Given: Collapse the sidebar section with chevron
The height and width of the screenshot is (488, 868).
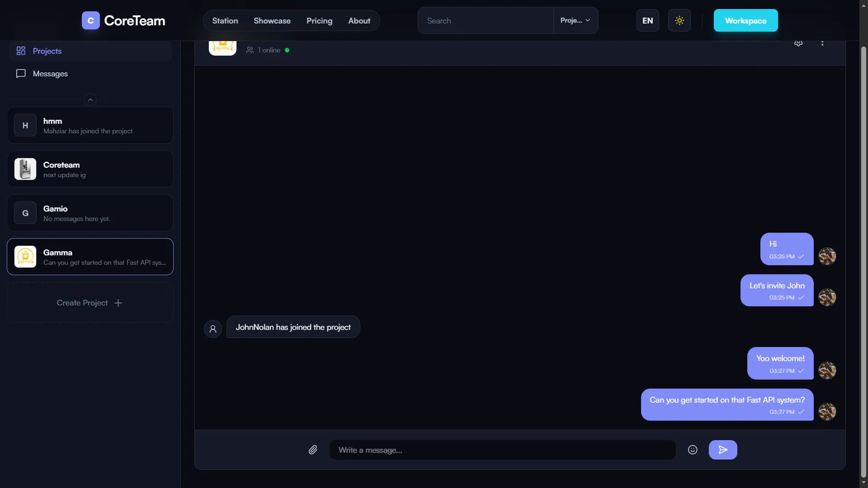Looking at the screenshot, I should pos(90,99).
